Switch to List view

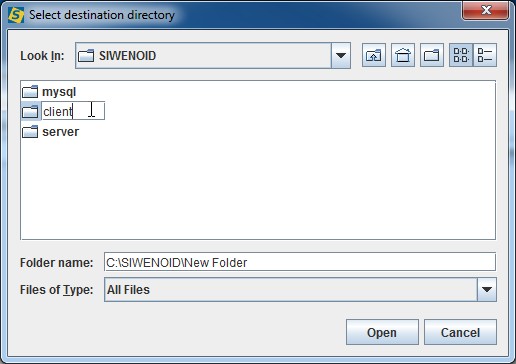pos(461,55)
